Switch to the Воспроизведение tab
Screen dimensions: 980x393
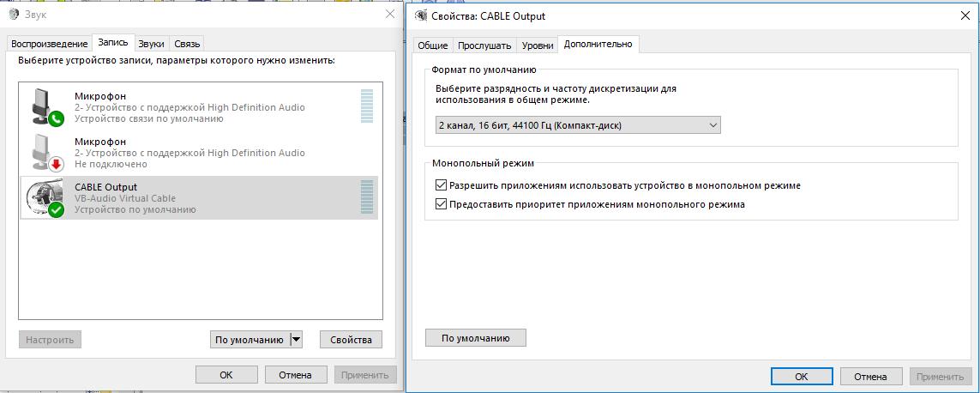pos(50,44)
